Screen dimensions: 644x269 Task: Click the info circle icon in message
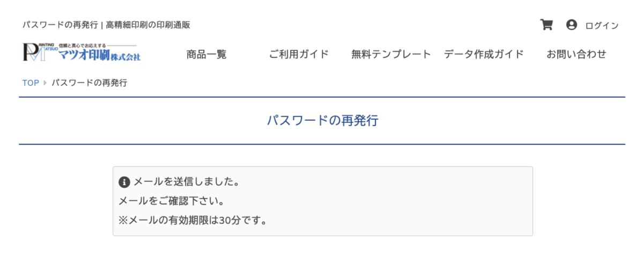(124, 182)
